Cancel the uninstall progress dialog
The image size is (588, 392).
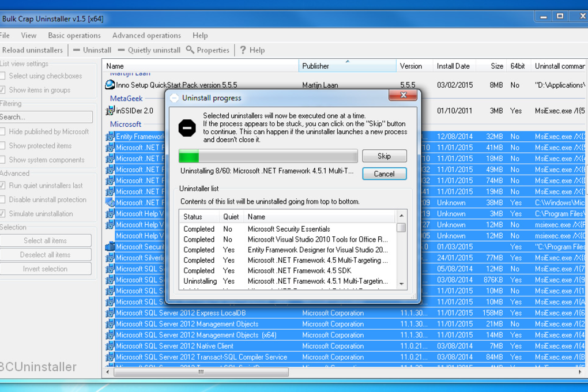(385, 174)
